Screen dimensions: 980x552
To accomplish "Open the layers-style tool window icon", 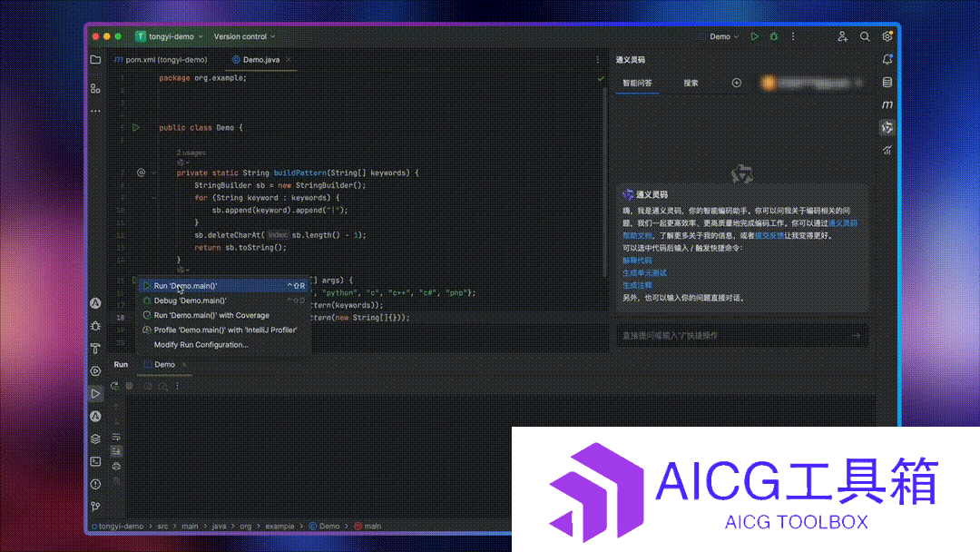I will pos(95,439).
